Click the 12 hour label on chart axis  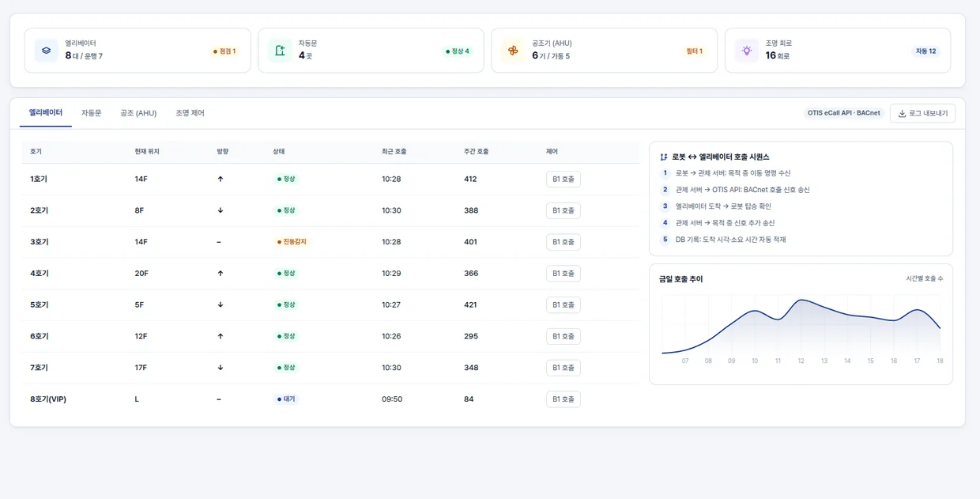801,361
